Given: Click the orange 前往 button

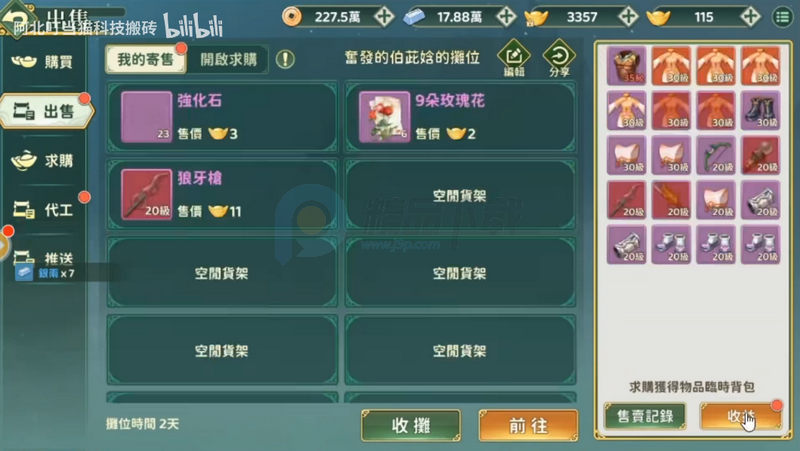Looking at the screenshot, I should tap(529, 425).
